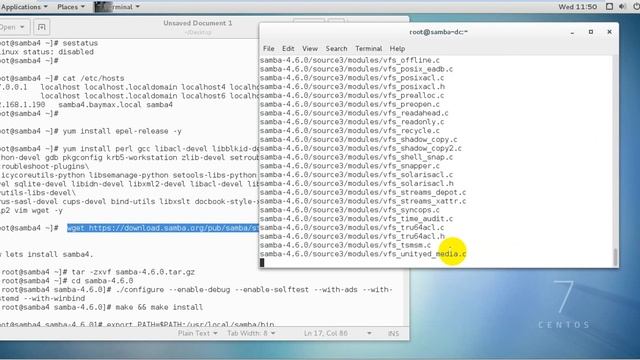
Task: Click the vfs_readonly.c line in terminal
Action: 352,122
